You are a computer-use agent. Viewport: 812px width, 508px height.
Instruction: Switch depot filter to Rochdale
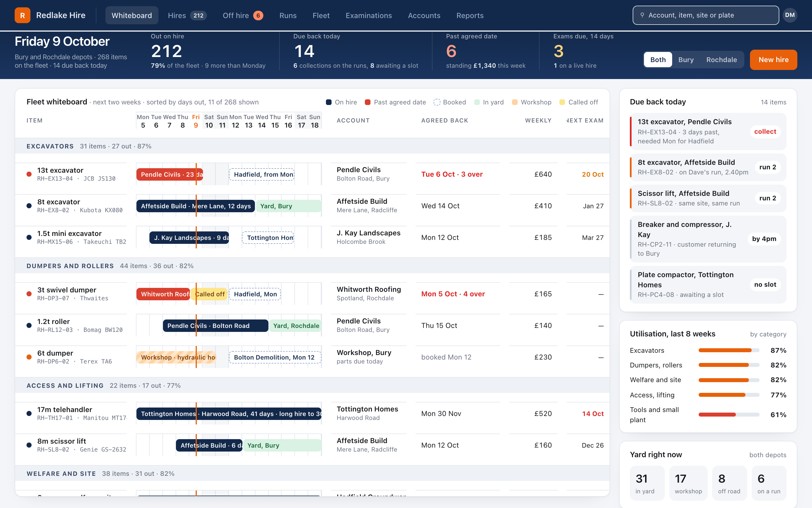(721, 60)
